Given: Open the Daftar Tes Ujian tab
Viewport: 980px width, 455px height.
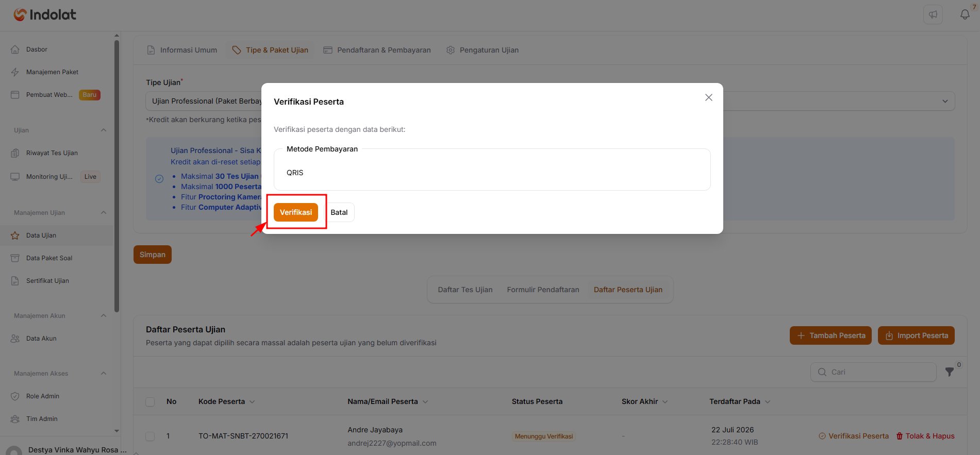Looking at the screenshot, I should point(465,290).
